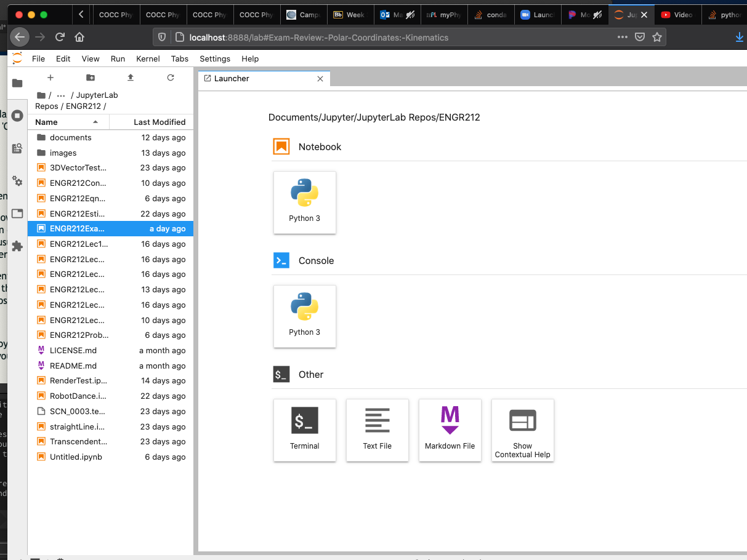Expand the collapsed path ellipsis in breadcrumb
This screenshot has width=747, height=560.
click(x=61, y=95)
